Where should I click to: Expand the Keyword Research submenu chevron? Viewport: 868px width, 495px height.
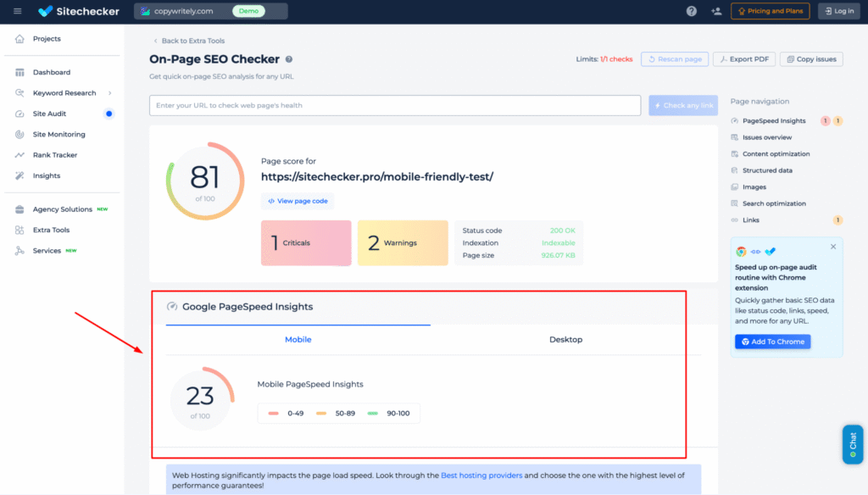[x=109, y=93]
